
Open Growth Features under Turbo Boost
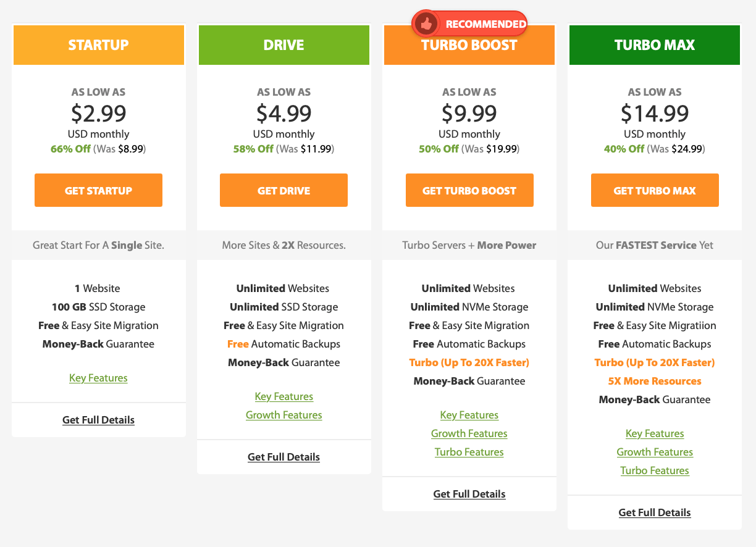coord(469,433)
